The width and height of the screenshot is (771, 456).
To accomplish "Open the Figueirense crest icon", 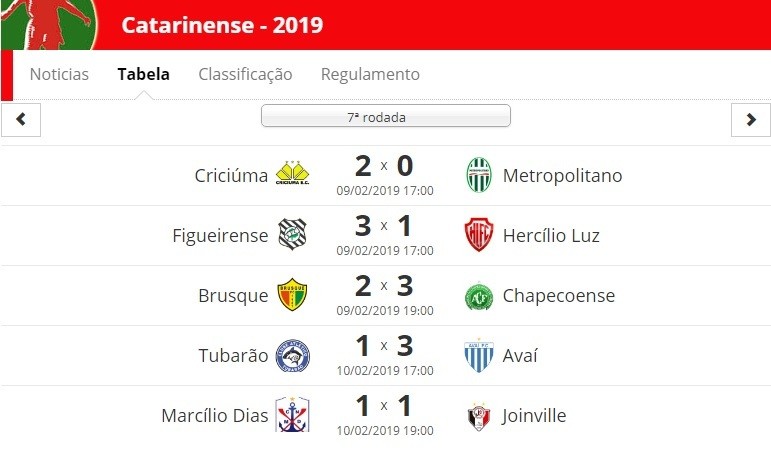I will pos(292,234).
